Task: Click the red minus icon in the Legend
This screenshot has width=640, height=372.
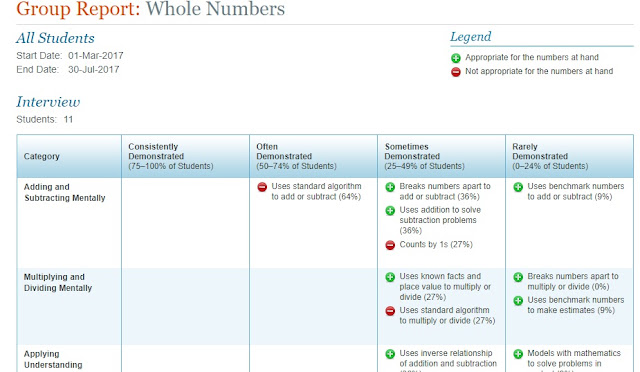Action: (x=456, y=72)
